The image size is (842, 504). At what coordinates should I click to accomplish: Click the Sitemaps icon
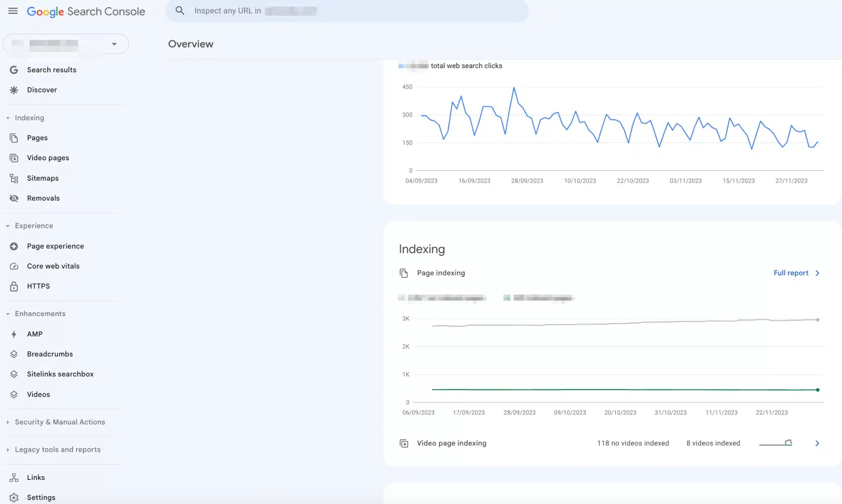(13, 178)
